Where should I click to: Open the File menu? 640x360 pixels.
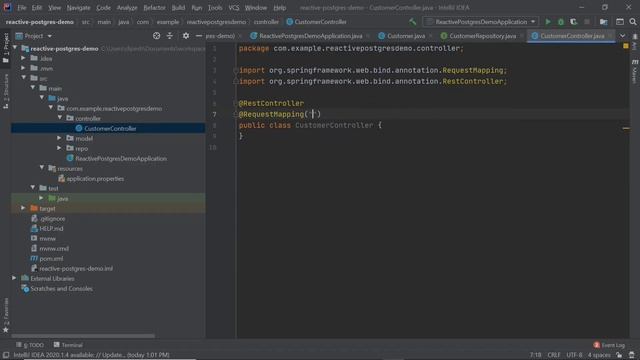coord(22,8)
